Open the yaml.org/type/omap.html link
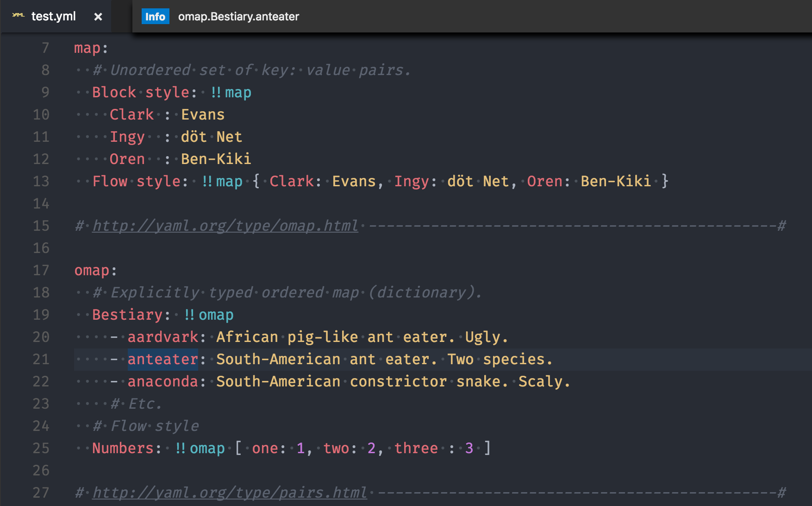 tap(225, 226)
